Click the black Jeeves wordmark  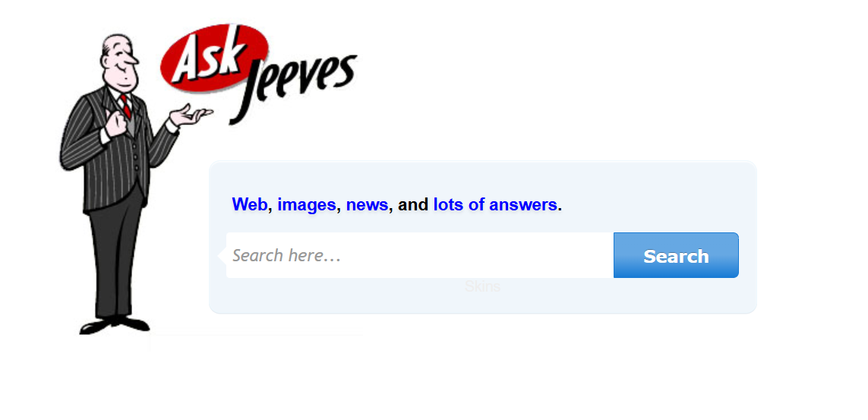pos(294,83)
